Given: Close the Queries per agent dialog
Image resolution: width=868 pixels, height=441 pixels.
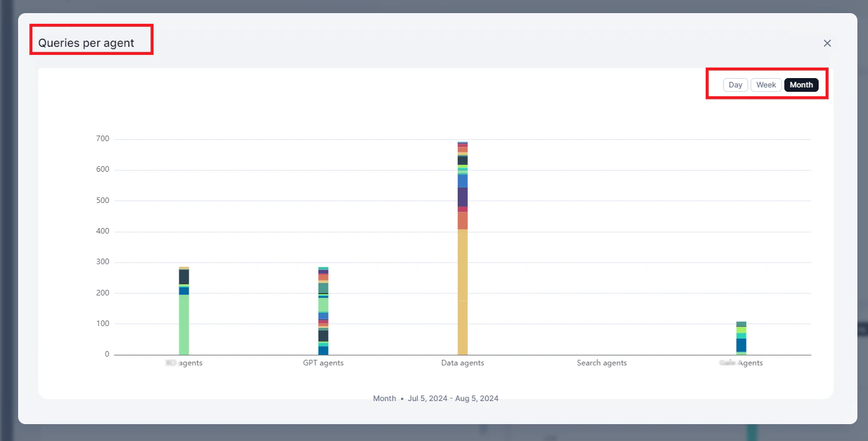Looking at the screenshot, I should [x=827, y=43].
